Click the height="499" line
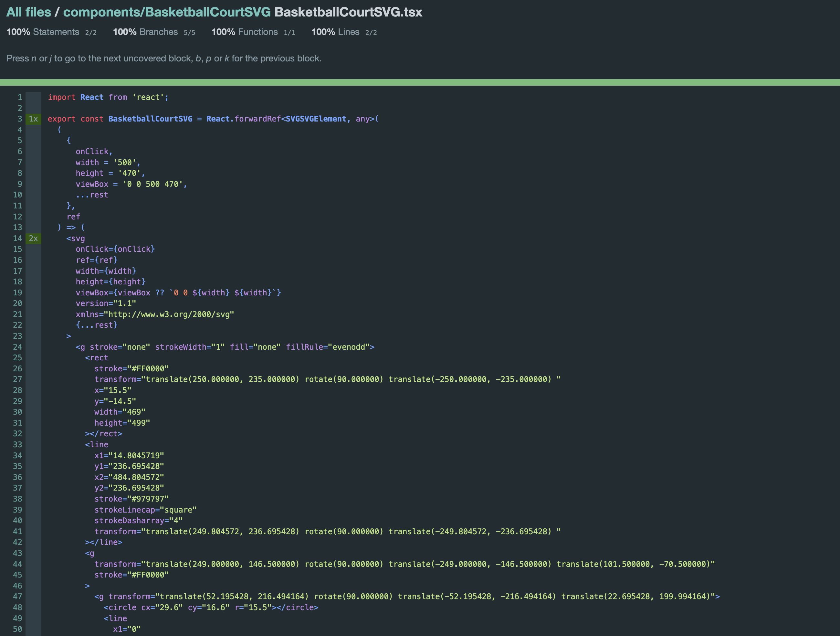 122,423
